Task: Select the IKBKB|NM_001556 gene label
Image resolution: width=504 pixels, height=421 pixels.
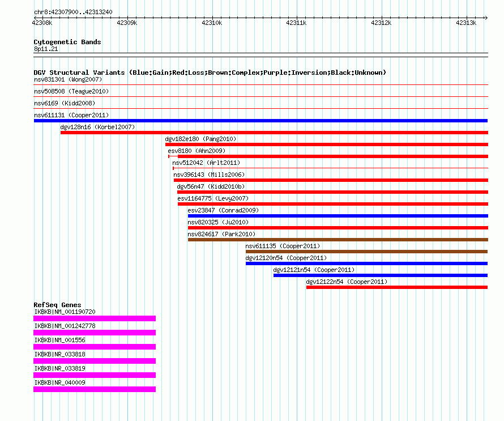Action: coord(59,340)
